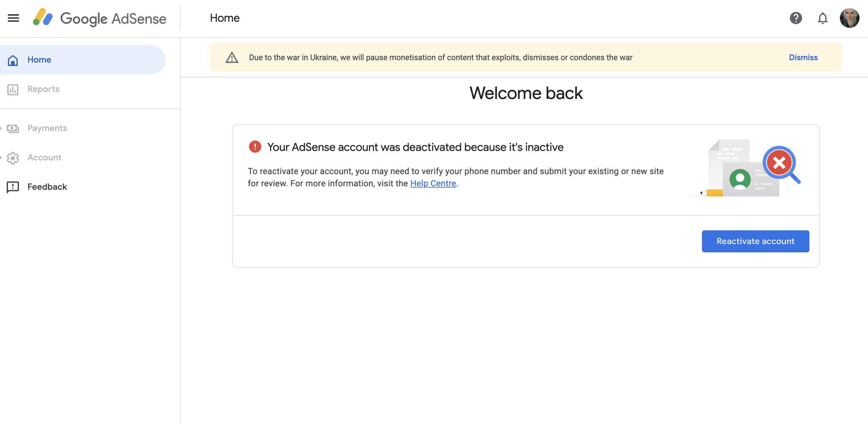Click the deactivated account illustration
Image resolution: width=868 pixels, height=424 pixels.
pyautogui.click(x=745, y=168)
